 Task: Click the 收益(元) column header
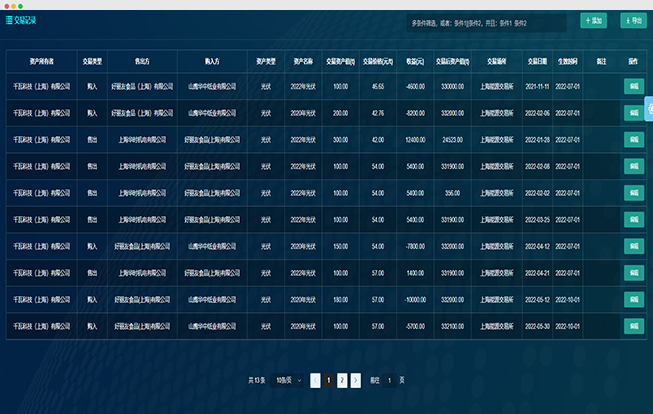point(415,60)
